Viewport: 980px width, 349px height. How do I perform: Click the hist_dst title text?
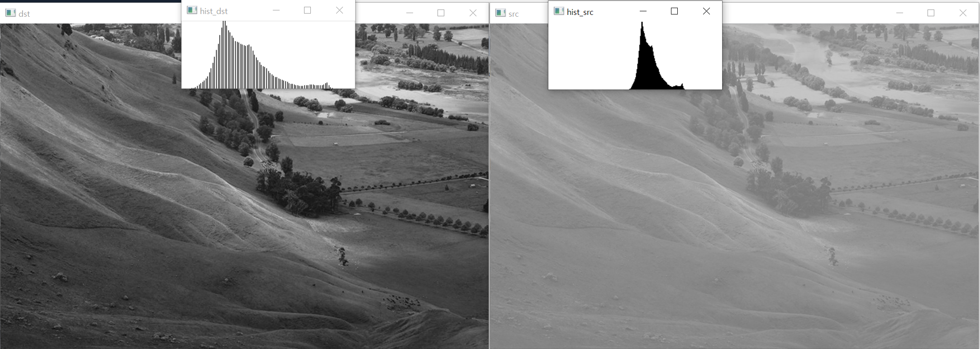coord(214,11)
